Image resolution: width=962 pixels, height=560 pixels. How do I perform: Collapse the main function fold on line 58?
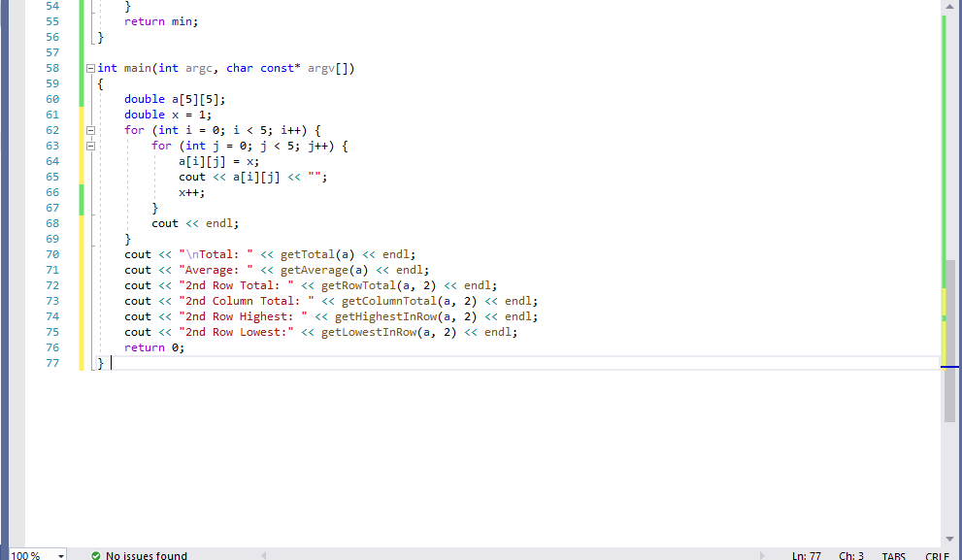point(89,68)
